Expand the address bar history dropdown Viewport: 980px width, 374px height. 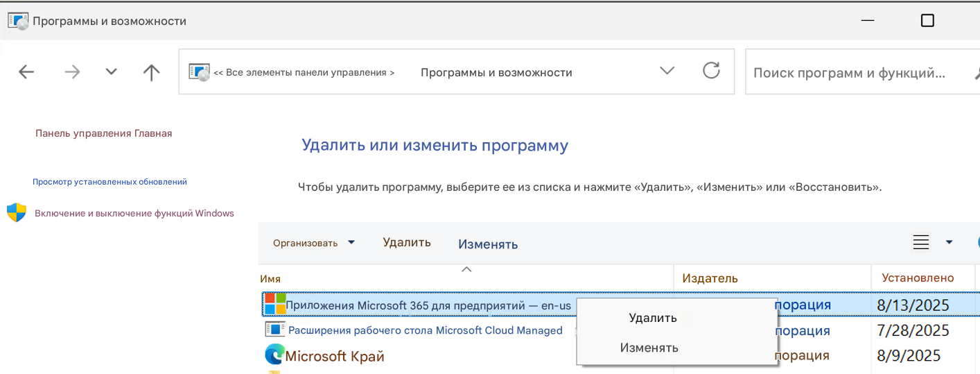(x=667, y=71)
